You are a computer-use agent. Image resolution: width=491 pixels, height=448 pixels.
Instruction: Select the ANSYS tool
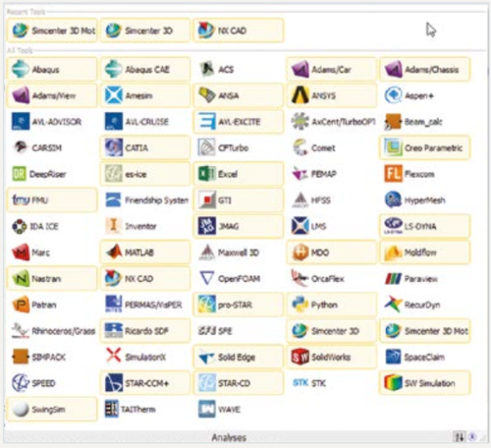(332, 96)
